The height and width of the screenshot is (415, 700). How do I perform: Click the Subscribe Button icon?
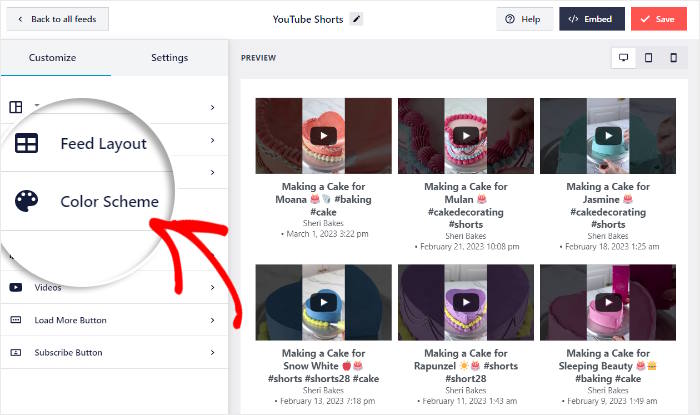click(x=16, y=353)
